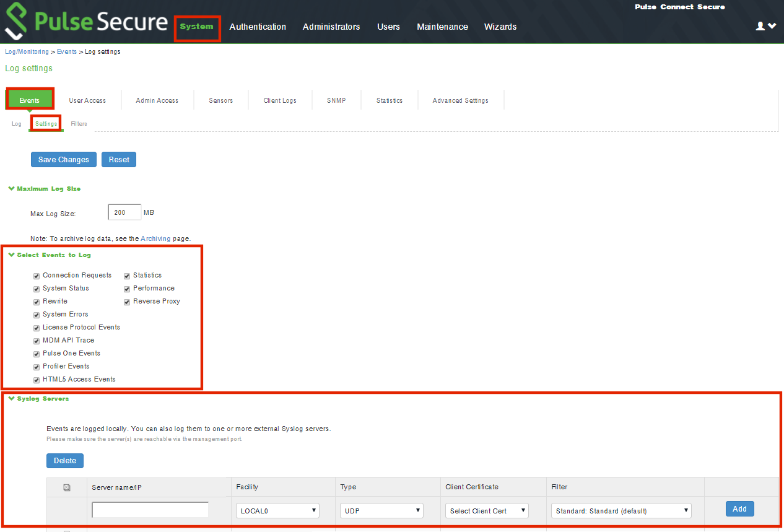Collapse the Select Events to Log section
This screenshot has height=532, width=784.
click(50, 255)
